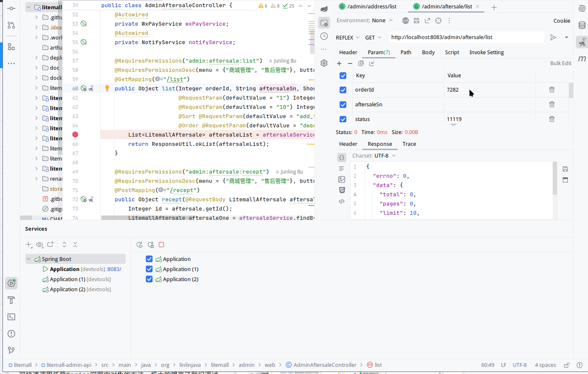
Task: Open the GET method dropdown
Action: tap(373, 37)
